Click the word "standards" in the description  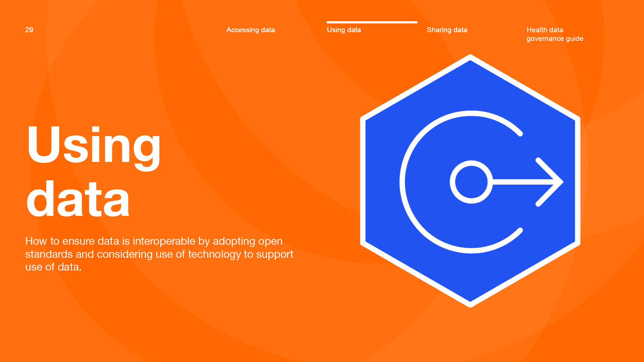coord(49,254)
